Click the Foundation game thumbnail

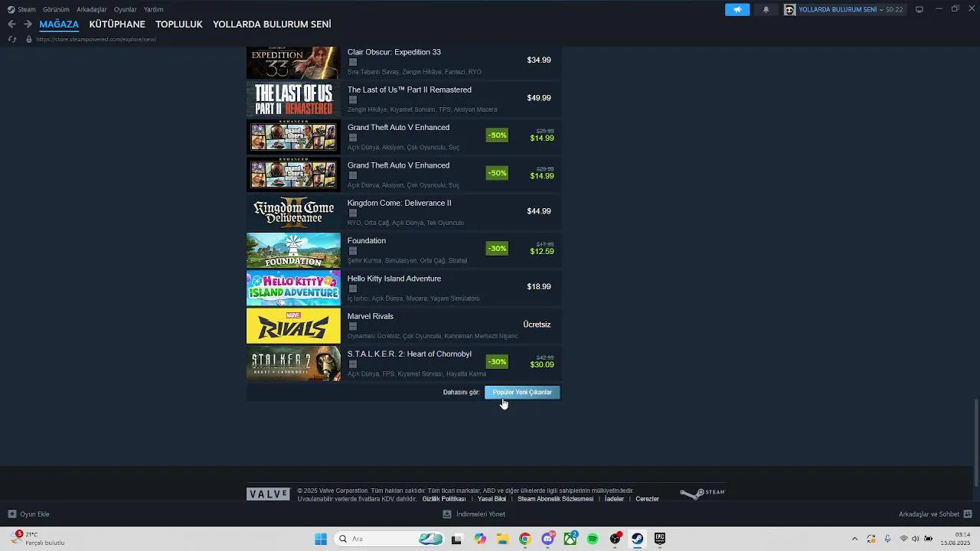tap(293, 250)
